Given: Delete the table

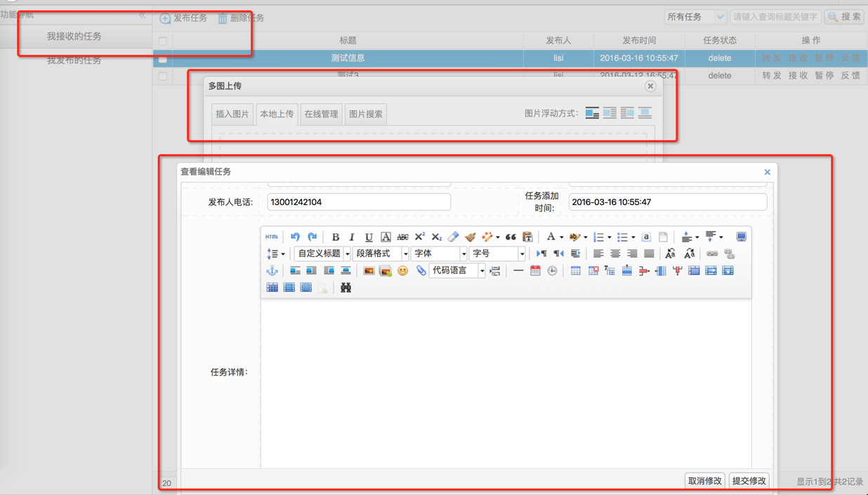Looking at the screenshot, I should 593,271.
